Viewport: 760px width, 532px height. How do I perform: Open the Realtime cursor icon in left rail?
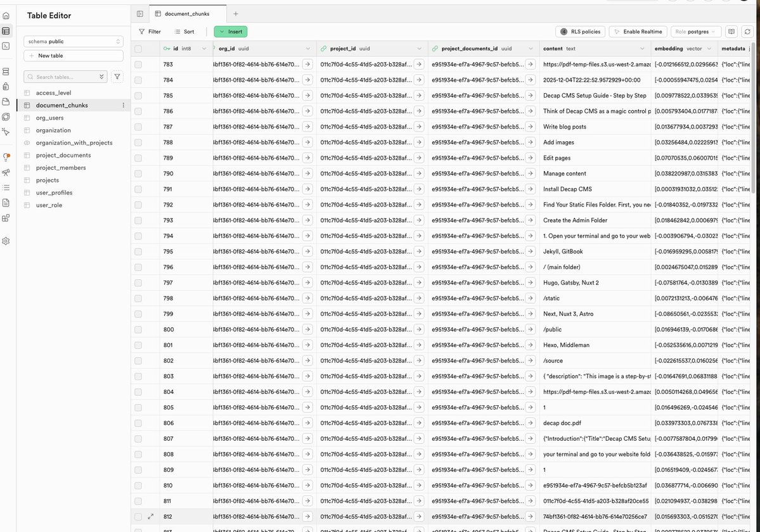[x=6, y=132]
